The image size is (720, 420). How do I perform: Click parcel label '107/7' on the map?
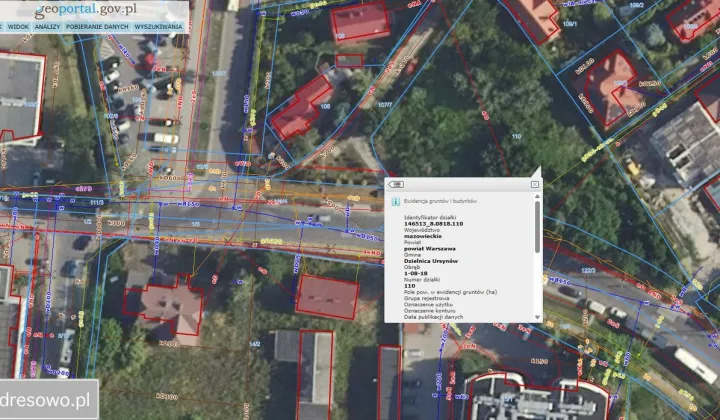(385, 105)
